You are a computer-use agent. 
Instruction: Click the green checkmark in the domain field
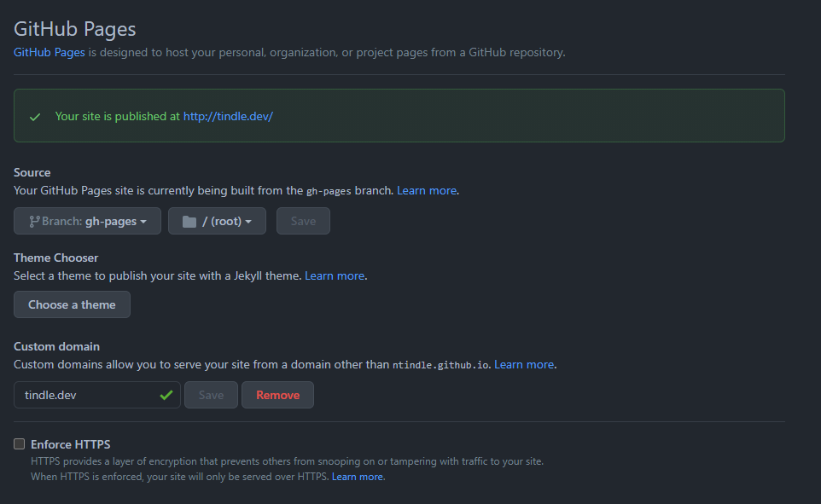click(166, 395)
